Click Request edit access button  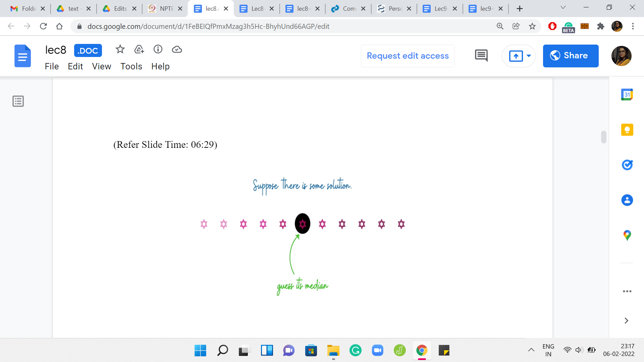click(x=408, y=56)
